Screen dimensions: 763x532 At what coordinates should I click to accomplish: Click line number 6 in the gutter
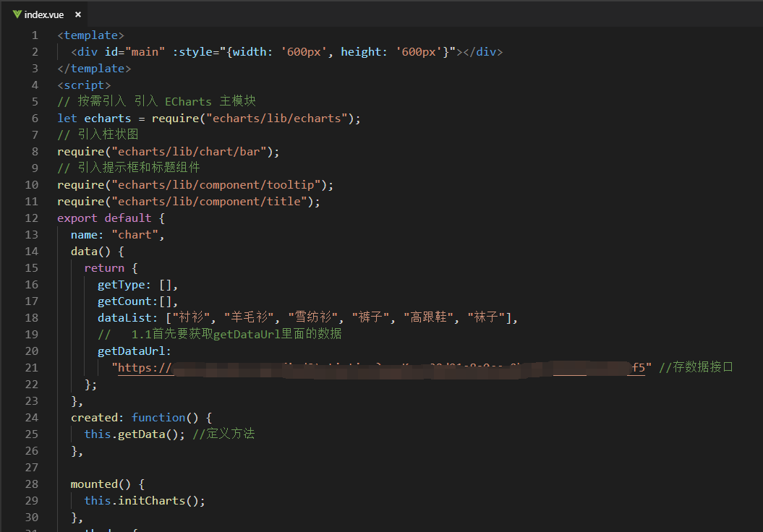[34, 118]
